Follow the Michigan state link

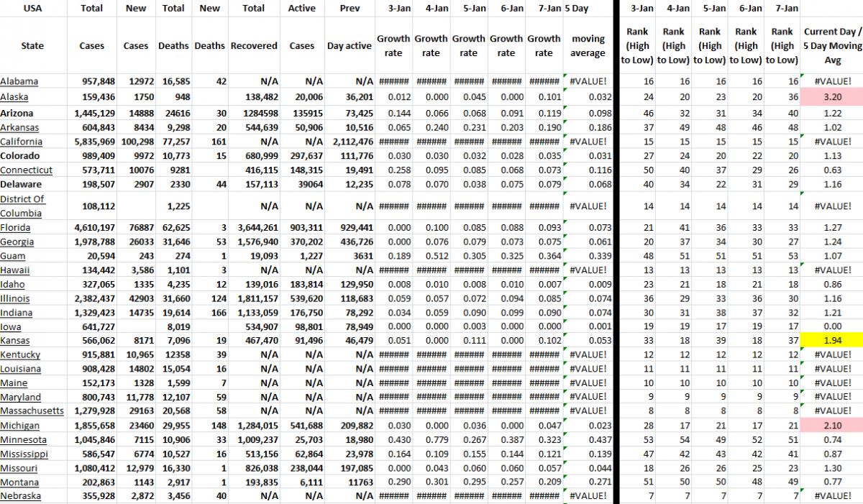[x=19, y=426]
